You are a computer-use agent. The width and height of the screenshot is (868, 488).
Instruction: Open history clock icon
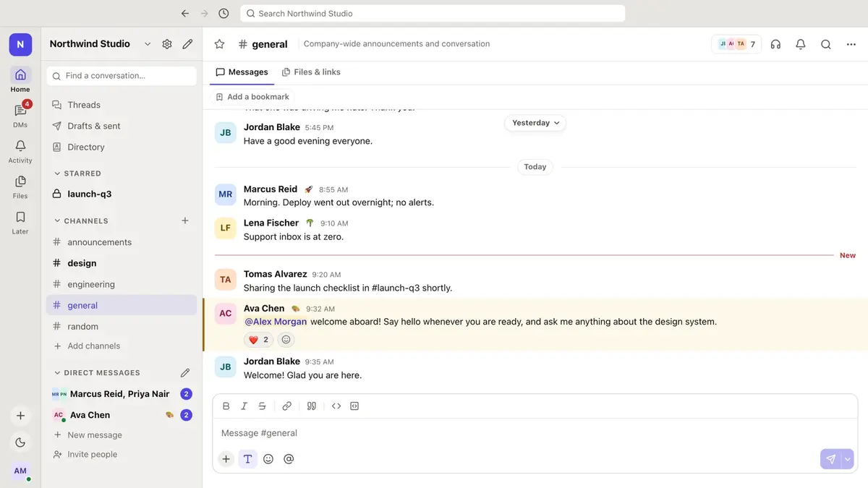click(x=224, y=13)
